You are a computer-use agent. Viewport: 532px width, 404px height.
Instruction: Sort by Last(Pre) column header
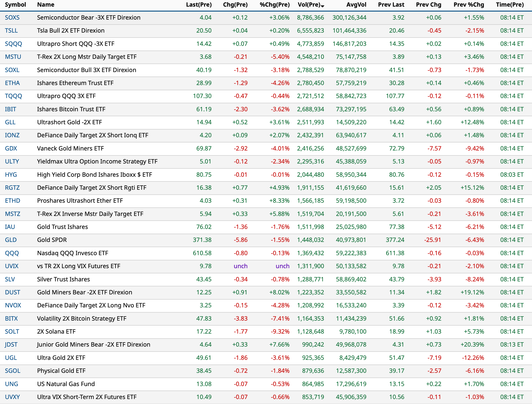tap(199, 4)
